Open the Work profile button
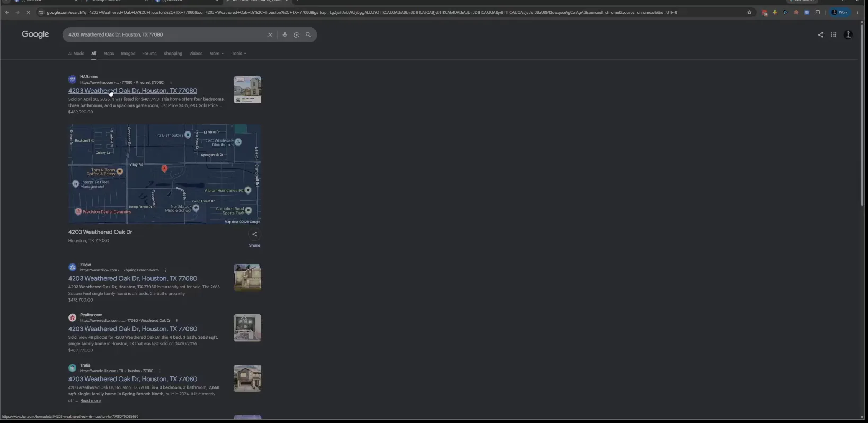868x423 pixels. tap(840, 12)
